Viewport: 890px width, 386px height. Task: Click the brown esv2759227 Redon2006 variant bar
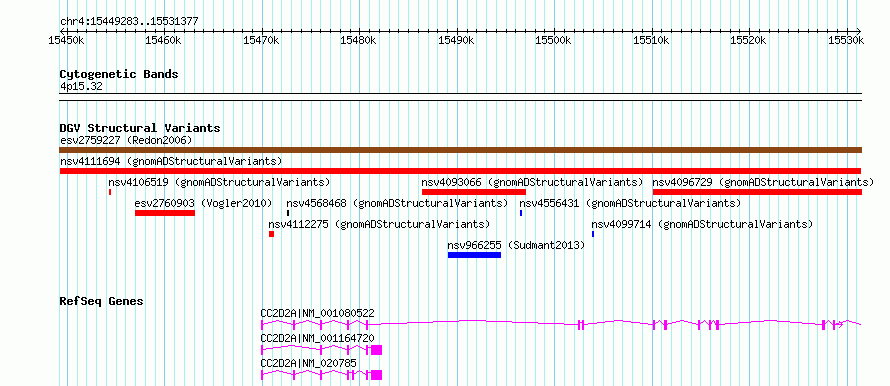click(460, 150)
